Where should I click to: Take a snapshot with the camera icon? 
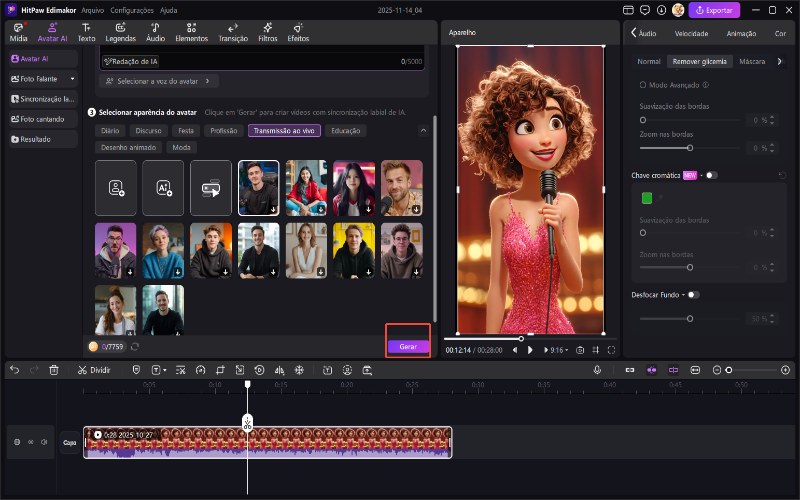(580, 350)
